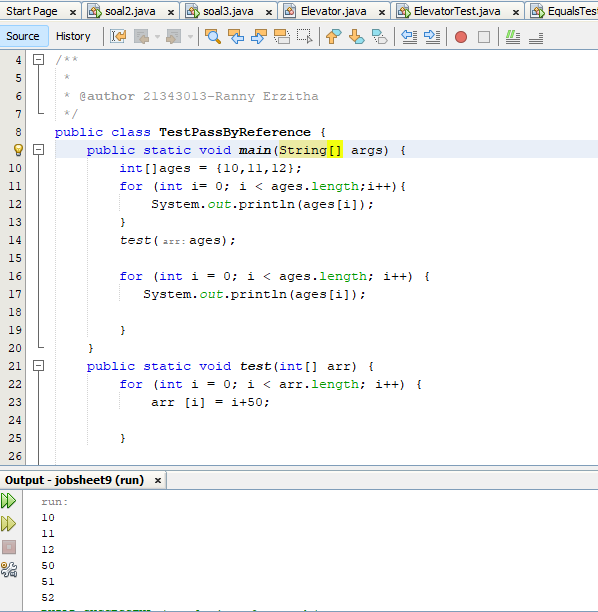Screen dimensions: 598x612
Task: Click the 'test' method call on line 14
Action: (135, 240)
